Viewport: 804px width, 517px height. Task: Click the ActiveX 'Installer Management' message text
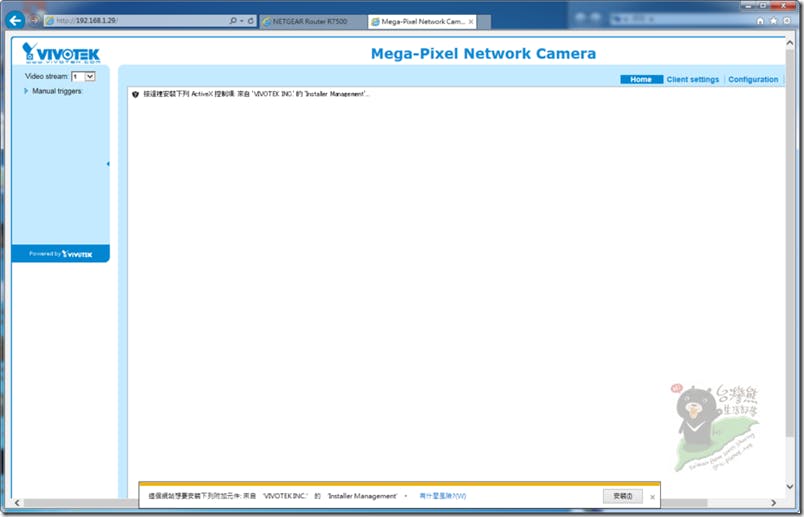coord(256,94)
